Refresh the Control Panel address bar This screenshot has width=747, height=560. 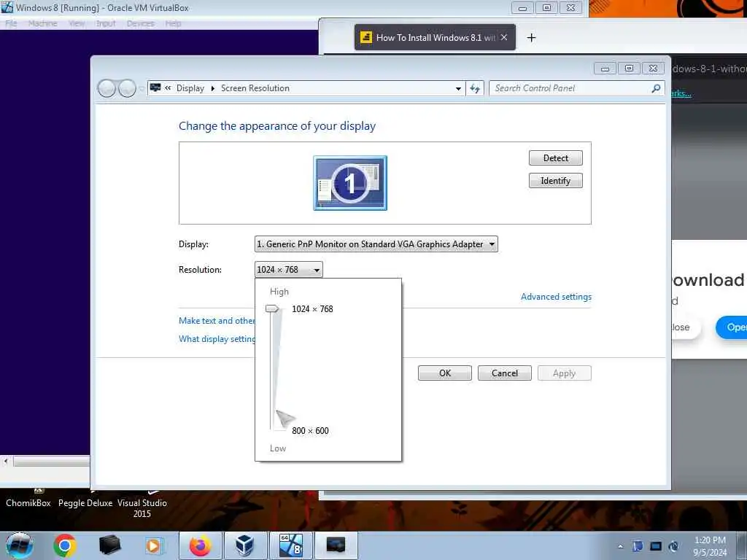coord(475,88)
